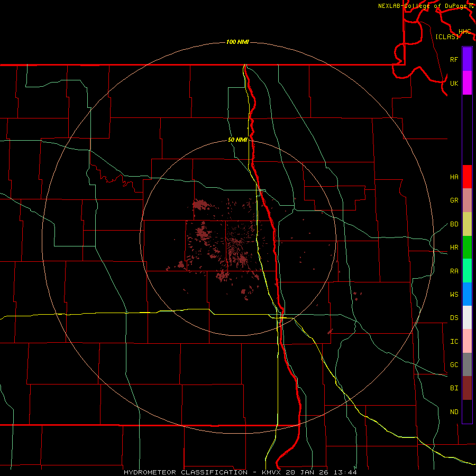Click the RF legend label
This screenshot has width=476, height=476.
click(x=454, y=59)
